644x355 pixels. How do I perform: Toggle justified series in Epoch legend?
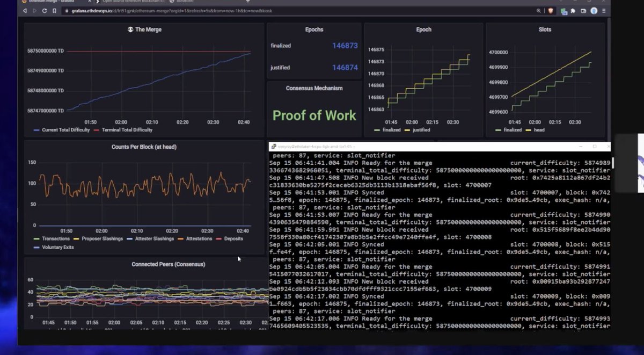(418, 129)
